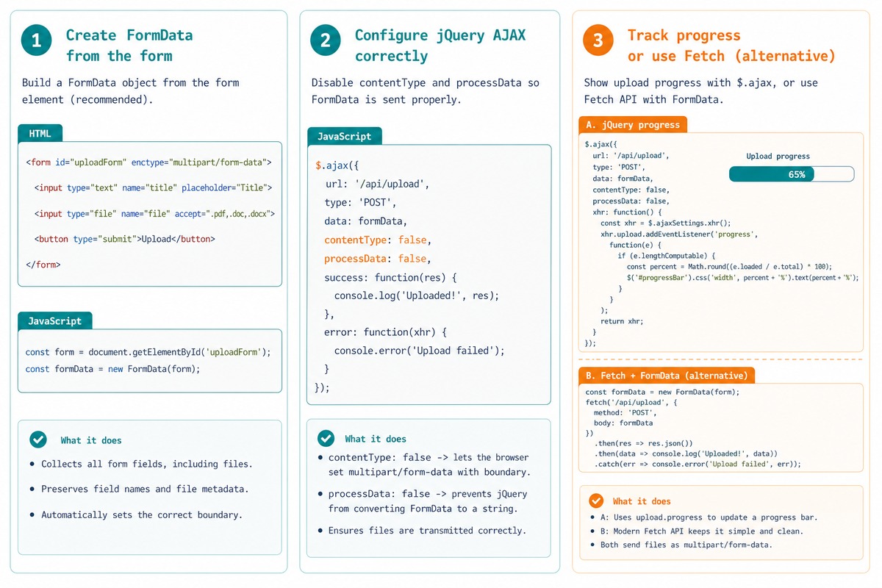Click the 'if (e.lengthComputable) {' line
The width and height of the screenshot is (882, 588).
668,256
